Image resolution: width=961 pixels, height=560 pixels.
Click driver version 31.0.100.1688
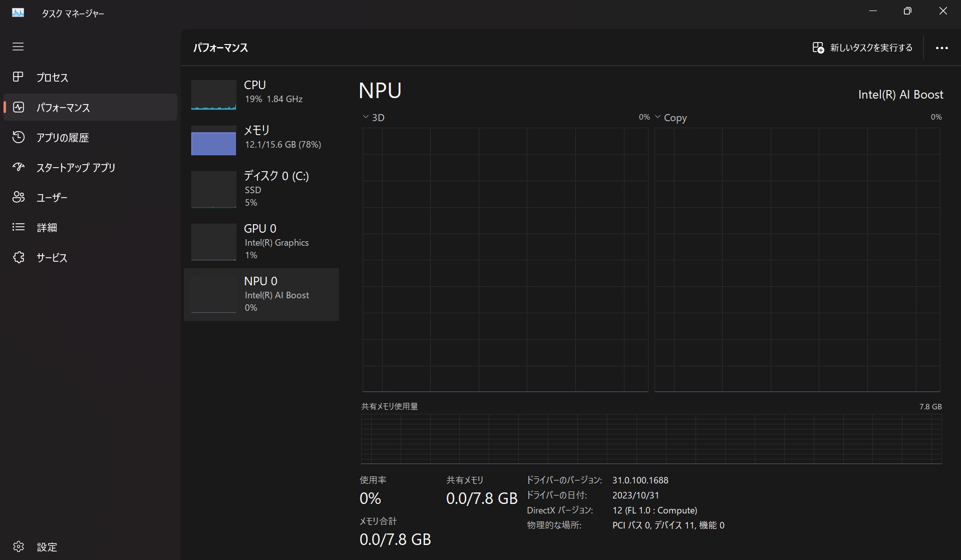pos(640,480)
